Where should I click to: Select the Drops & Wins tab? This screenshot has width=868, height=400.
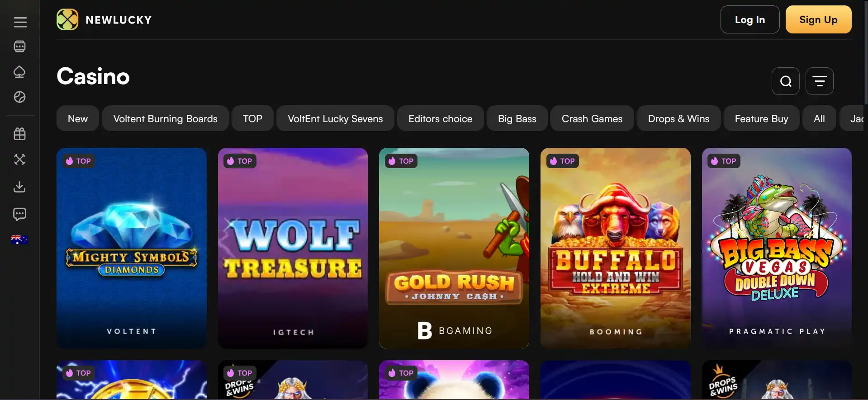click(678, 118)
